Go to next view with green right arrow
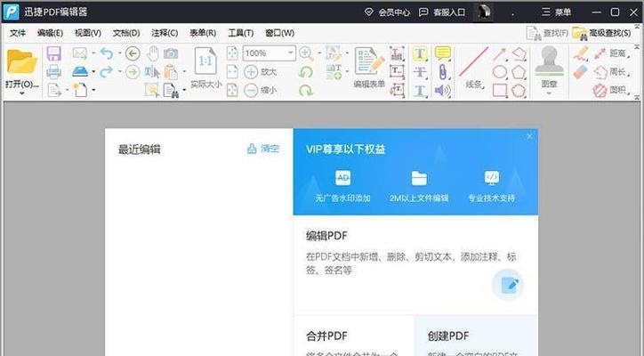 133,72
